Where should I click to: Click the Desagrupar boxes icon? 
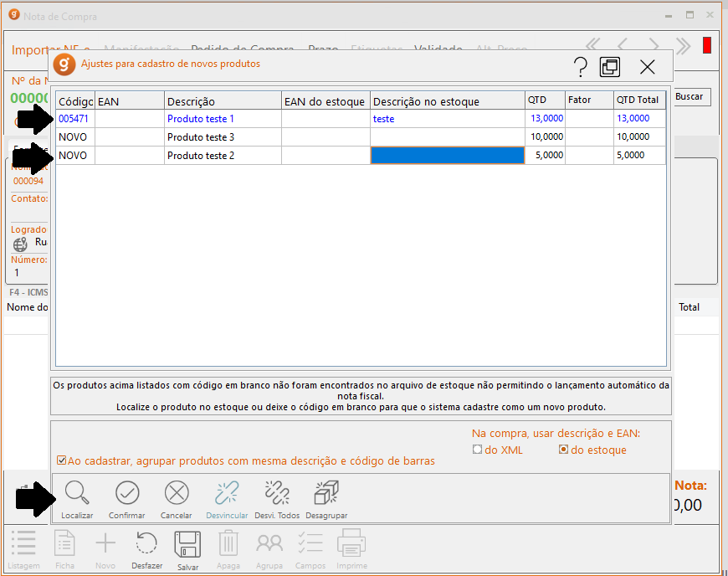click(x=326, y=493)
